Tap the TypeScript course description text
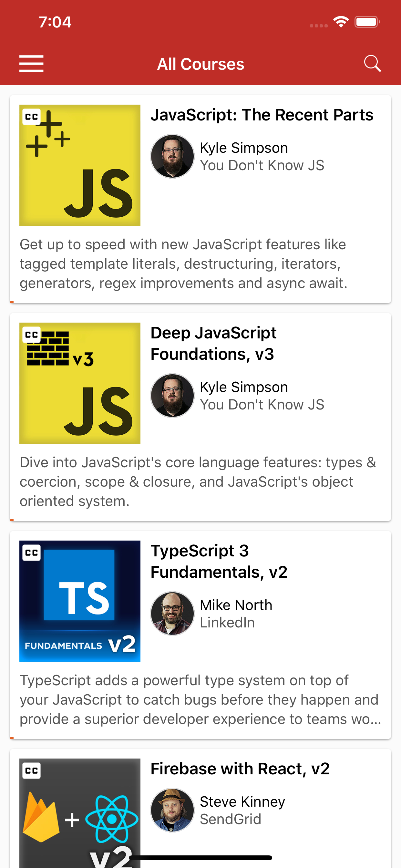401x868 pixels. pos(200,699)
